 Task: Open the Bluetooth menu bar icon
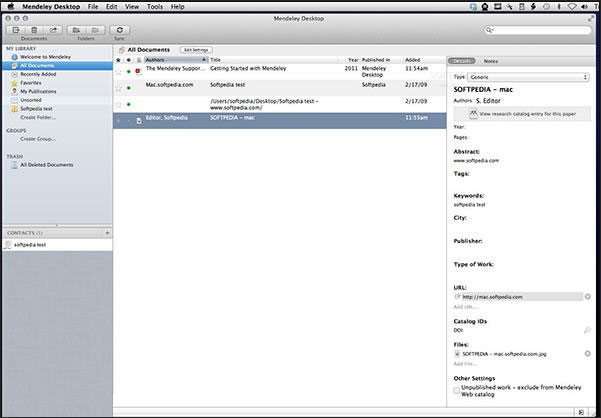[559, 7]
